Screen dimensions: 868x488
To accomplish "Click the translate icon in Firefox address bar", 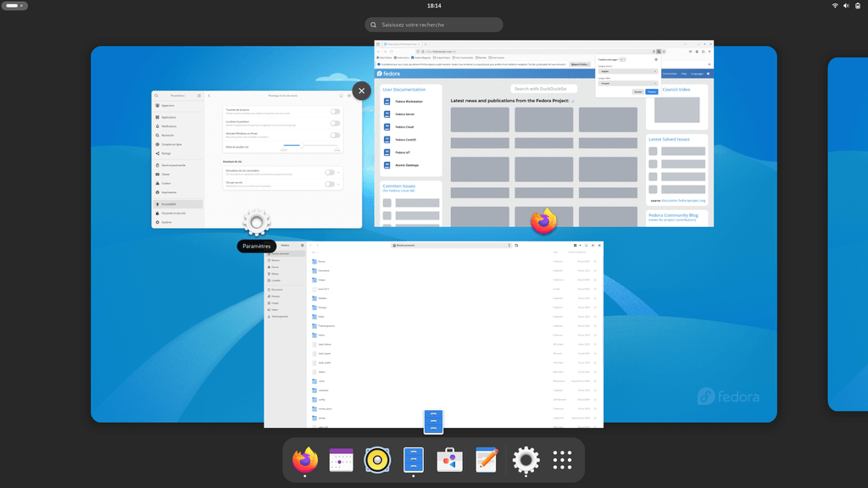I will [659, 52].
